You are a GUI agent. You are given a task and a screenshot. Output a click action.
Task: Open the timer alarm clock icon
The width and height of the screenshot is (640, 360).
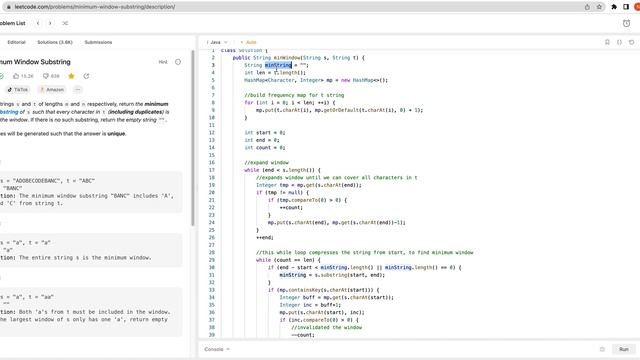click(x=627, y=23)
